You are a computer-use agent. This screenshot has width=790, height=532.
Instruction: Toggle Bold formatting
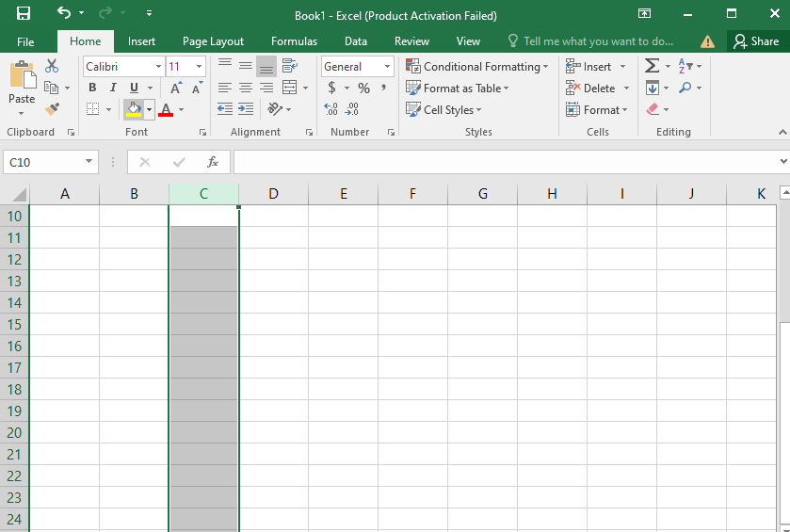click(x=92, y=88)
